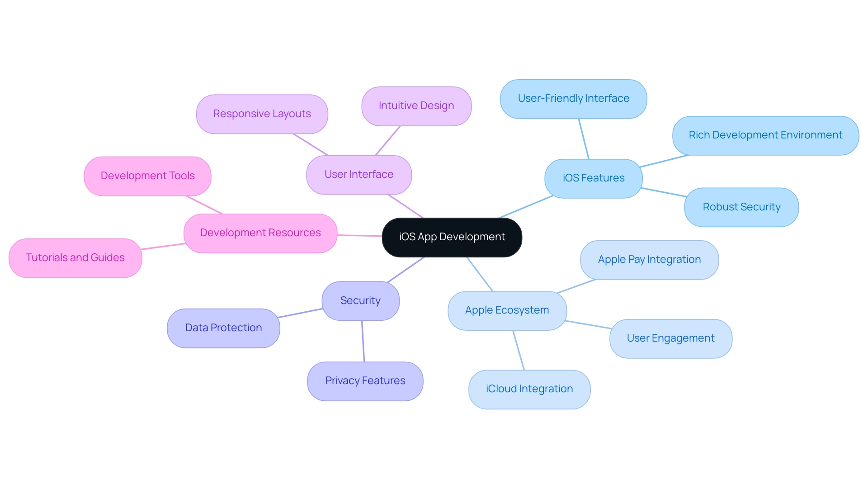Select the Security branch node
The image size is (868, 490).
click(363, 300)
